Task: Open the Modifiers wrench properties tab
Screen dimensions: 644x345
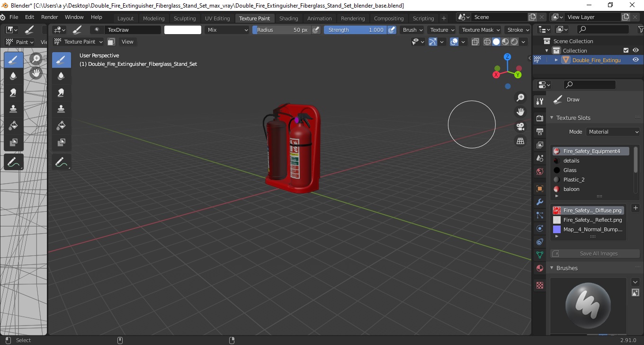Action: pos(539,202)
